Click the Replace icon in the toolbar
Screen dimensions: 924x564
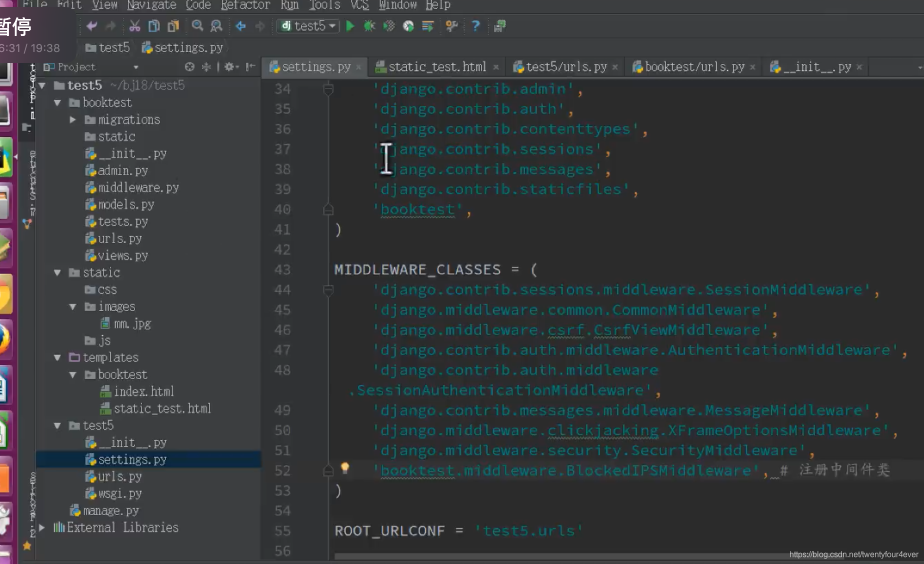(x=216, y=26)
